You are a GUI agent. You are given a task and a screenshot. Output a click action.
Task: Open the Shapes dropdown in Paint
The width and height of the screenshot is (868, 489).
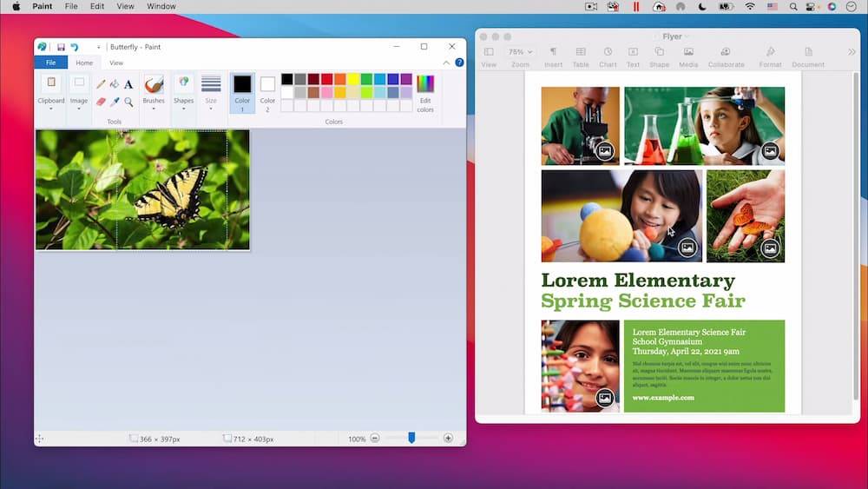pyautogui.click(x=183, y=109)
